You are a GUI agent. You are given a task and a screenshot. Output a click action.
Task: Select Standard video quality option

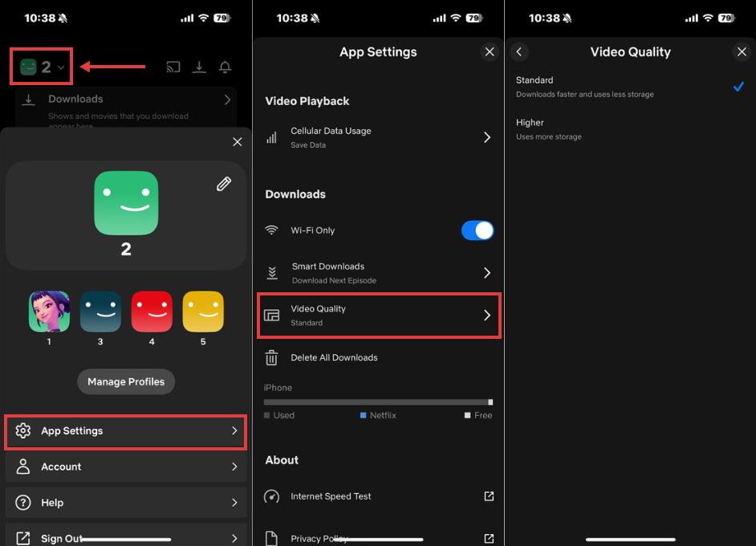tap(630, 87)
